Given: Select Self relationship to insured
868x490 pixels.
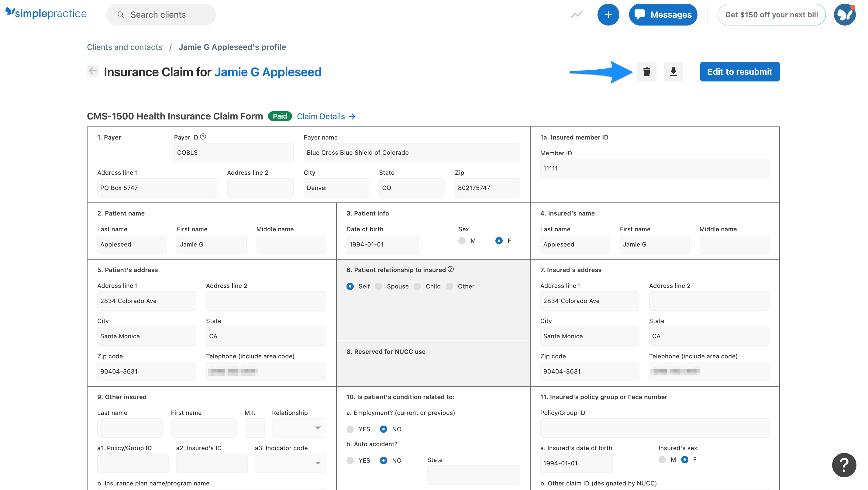Looking at the screenshot, I should coord(350,286).
